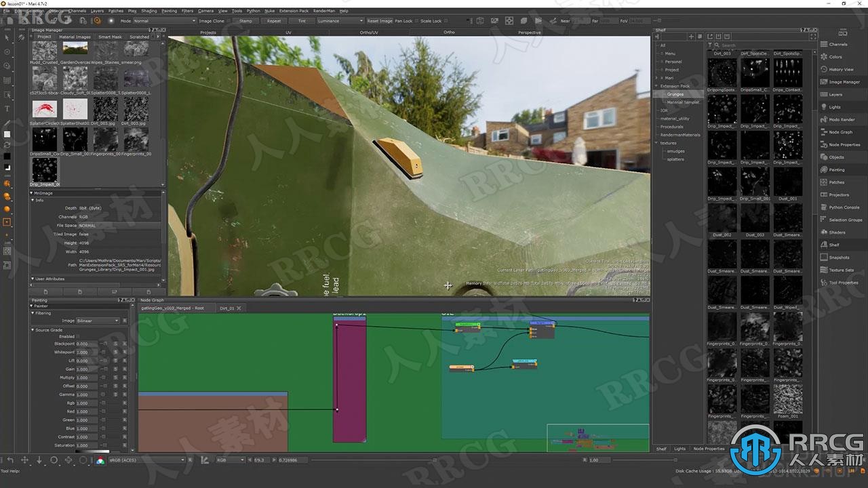Image resolution: width=868 pixels, height=488 pixels.
Task: Click the color management RGB icon
Action: (100, 460)
